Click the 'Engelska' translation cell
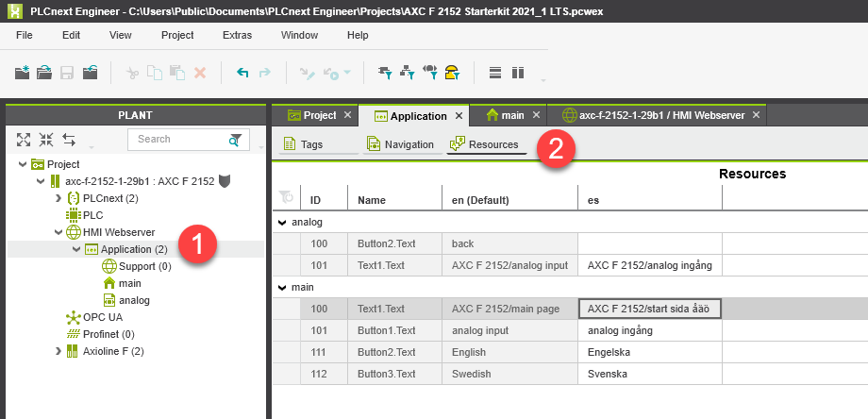This screenshot has width=868, height=419. (x=650, y=352)
